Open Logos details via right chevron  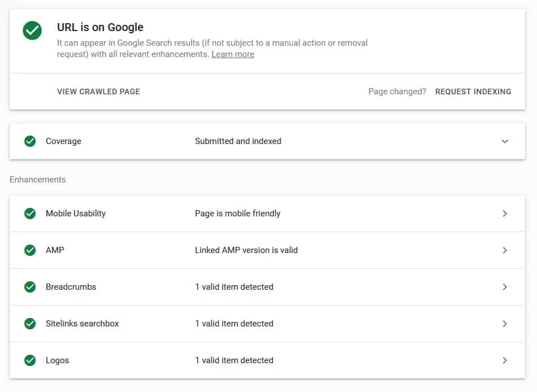click(505, 360)
